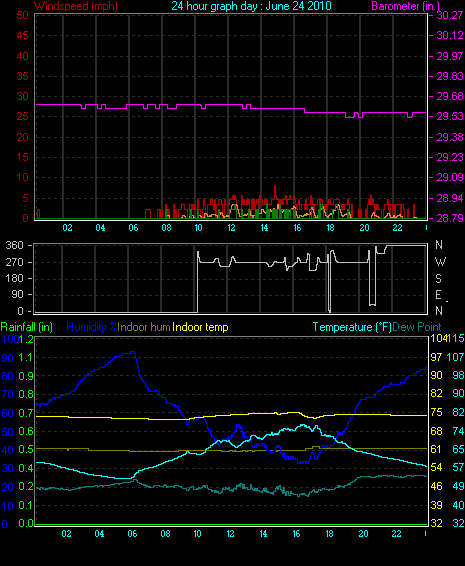Click the Barometer (in.) axis label
Image resolution: width=465 pixels, height=566 pixels.
coord(405,6)
